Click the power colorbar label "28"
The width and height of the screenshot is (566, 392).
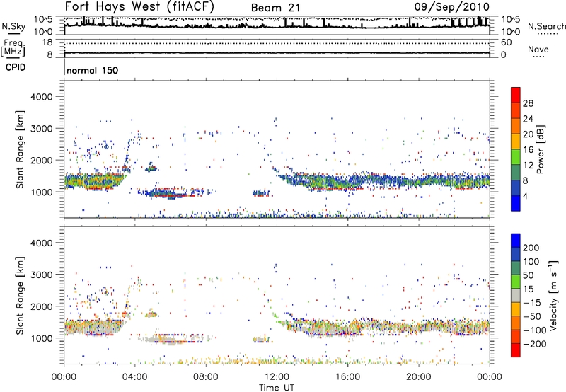tap(528, 103)
